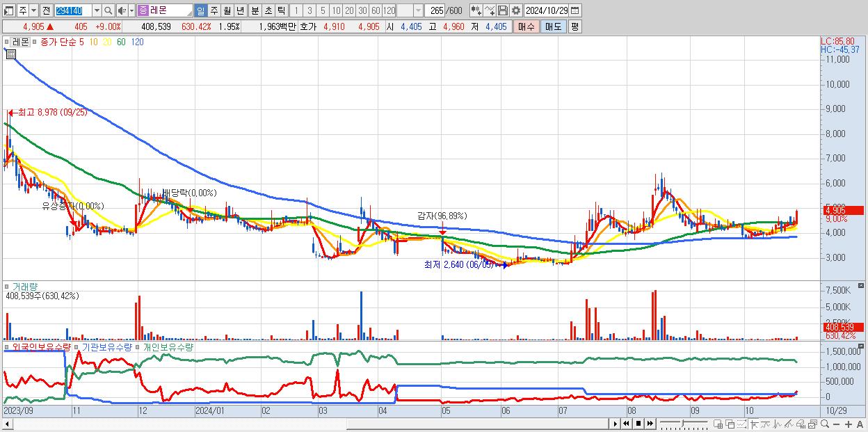Image resolution: width=868 pixels, height=432 pixels.
Task: Select the 초 second period tab
Action: [268, 10]
